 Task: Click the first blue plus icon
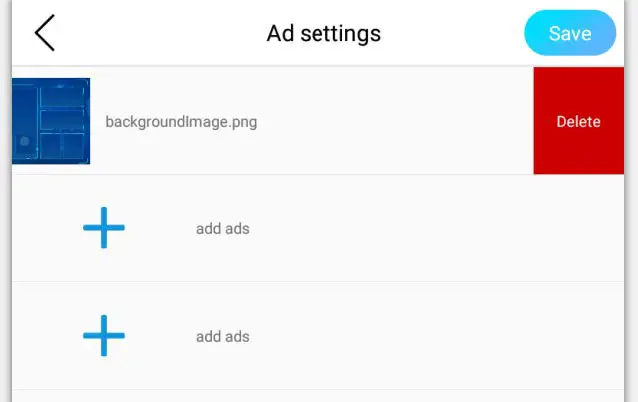(104, 228)
